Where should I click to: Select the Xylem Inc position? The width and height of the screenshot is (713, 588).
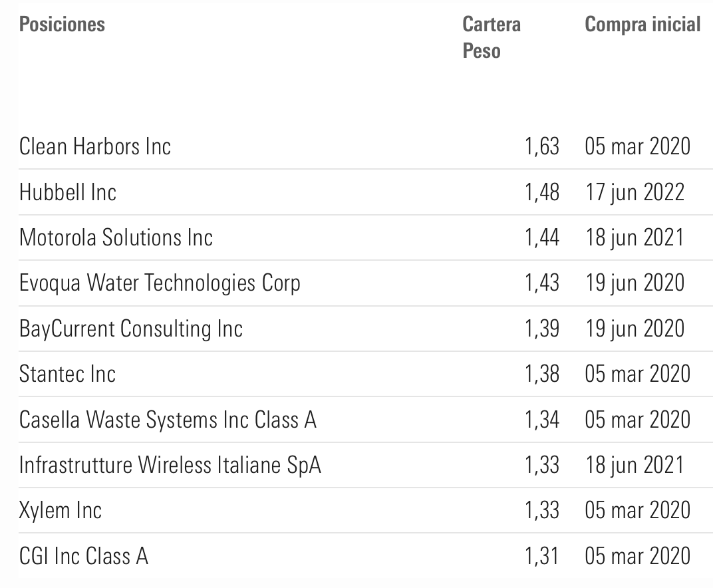tap(61, 510)
